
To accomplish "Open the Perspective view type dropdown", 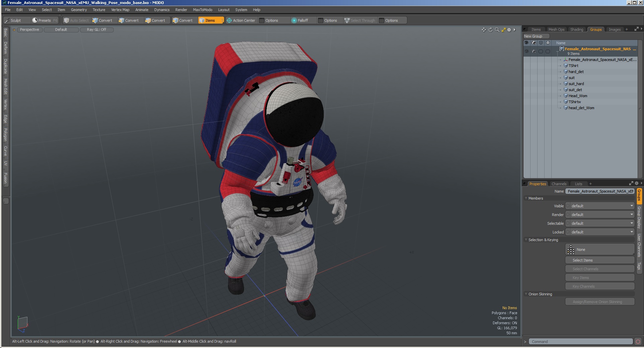I will pyautogui.click(x=29, y=30).
